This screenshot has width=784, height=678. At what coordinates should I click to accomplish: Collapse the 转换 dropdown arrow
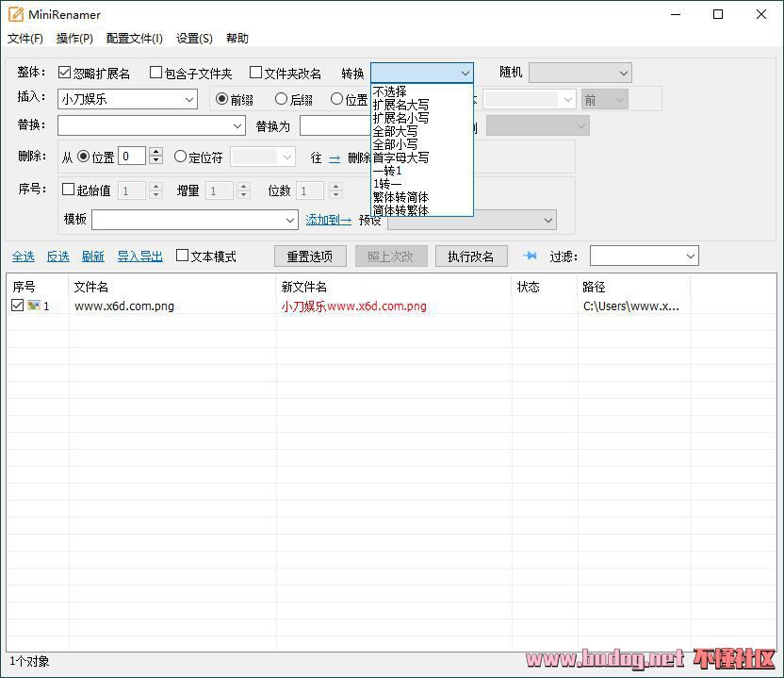pos(465,74)
